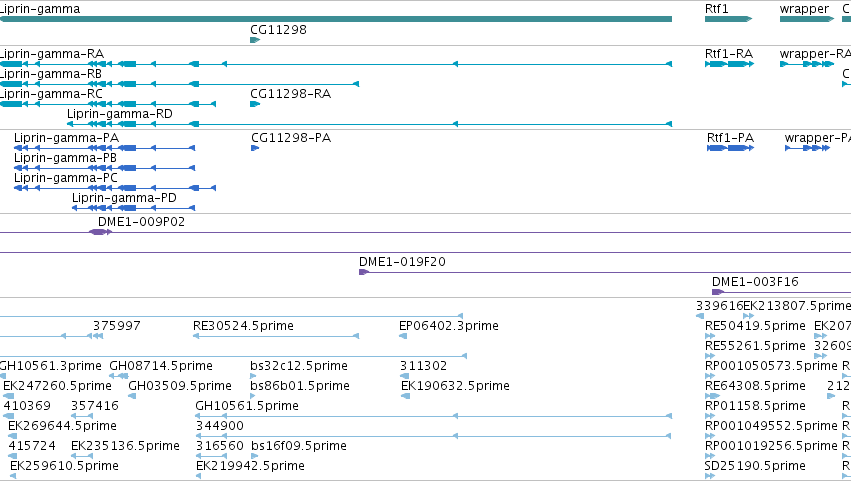851x481 pixels.
Task: Click the CG11298 gene glyph
Action: (255, 40)
